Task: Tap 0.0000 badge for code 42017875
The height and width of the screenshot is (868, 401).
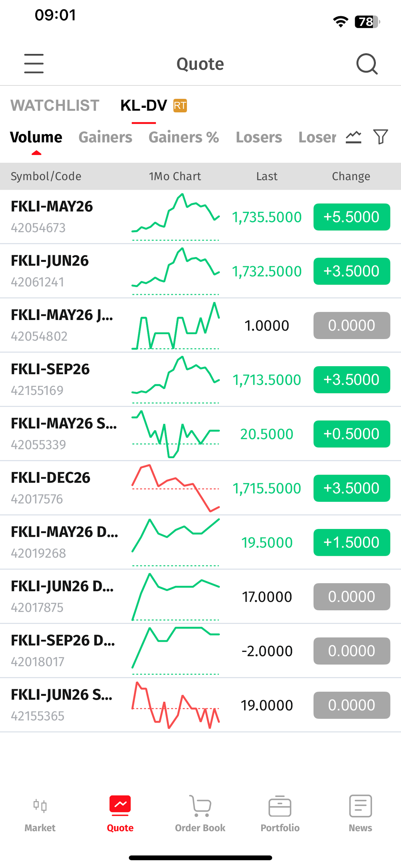Action: click(x=352, y=597)
